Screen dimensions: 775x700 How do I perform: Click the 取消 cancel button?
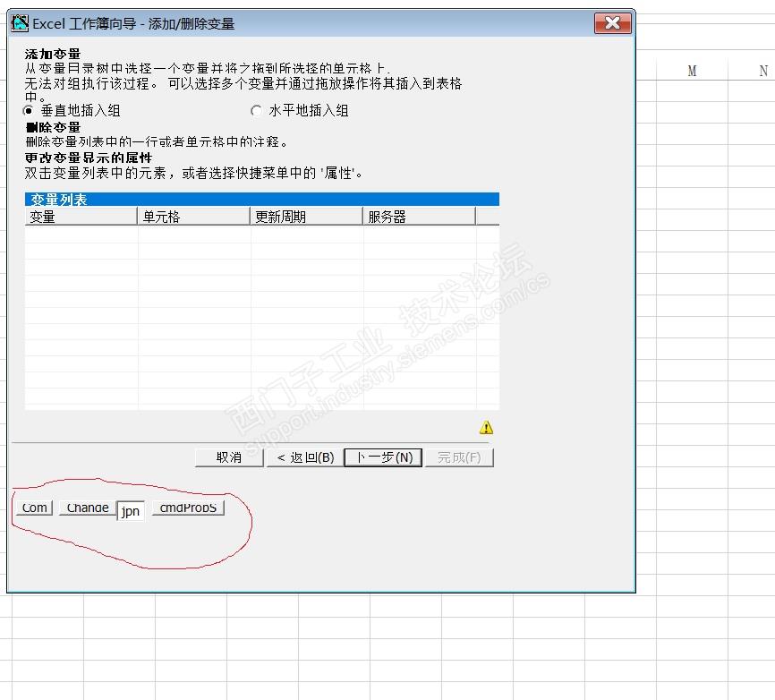point(229,457)
